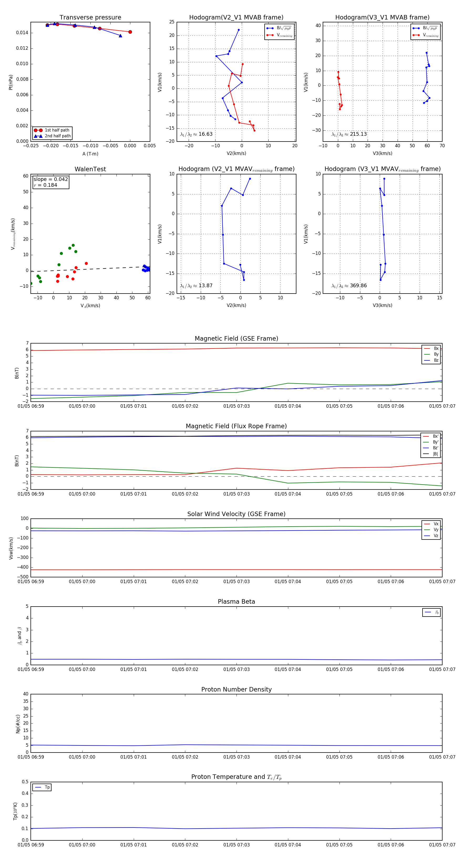Select the "2nd half path" legend entry
The height and width of the screenshot is (868, 473).
coord(52,136)
